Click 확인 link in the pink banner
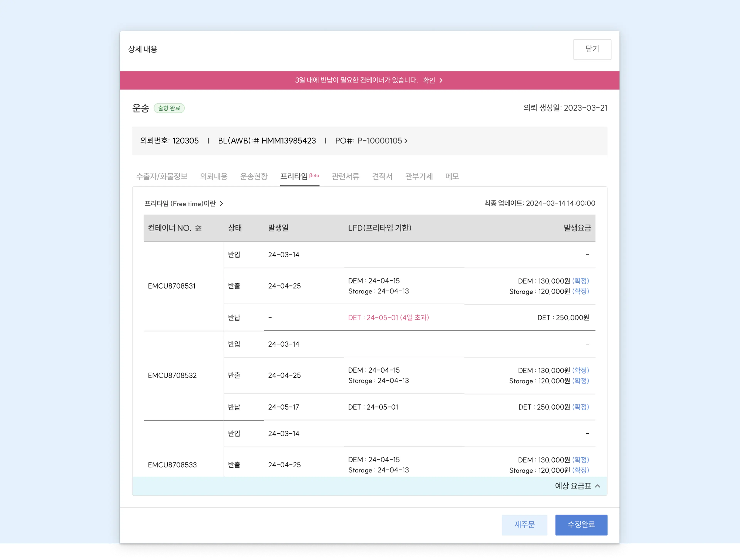The height and width of the screenshot is (560, 740). pyautogui.click(x=429, y=80)
